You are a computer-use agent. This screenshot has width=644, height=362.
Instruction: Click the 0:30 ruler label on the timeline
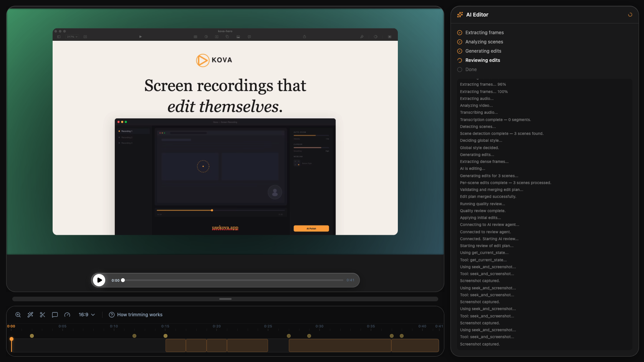click(320, 326)
